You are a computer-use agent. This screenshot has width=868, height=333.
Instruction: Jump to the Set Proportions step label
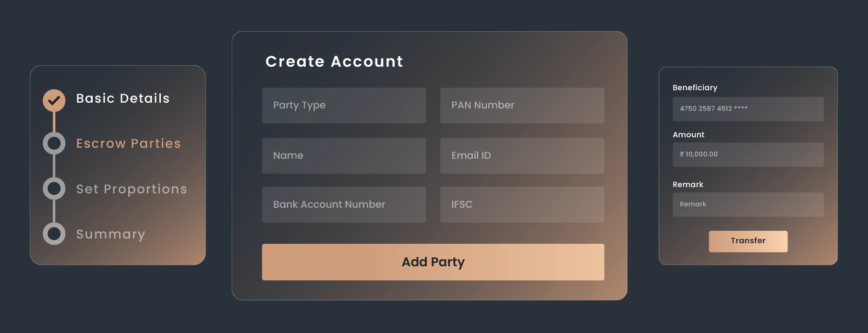132,189
